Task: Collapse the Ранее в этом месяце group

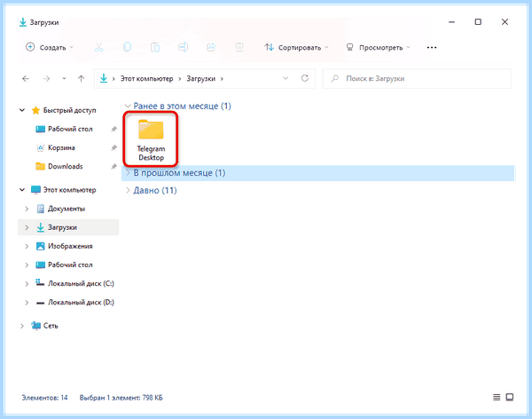Action: (x=128, y=106)
